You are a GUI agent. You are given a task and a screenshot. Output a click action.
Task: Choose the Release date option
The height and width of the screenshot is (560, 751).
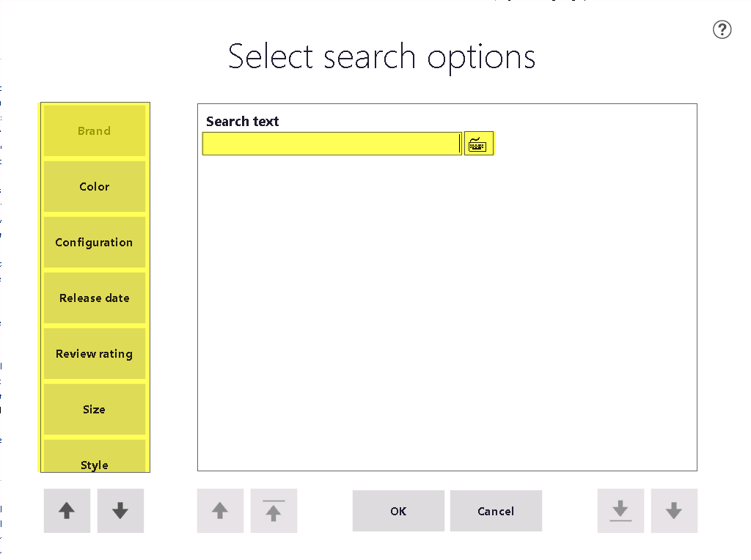click(95, 298)
